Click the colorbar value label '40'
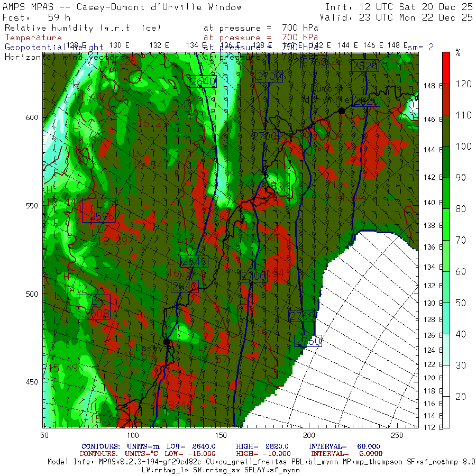This screenshot has width=476, height=476. 461,334
